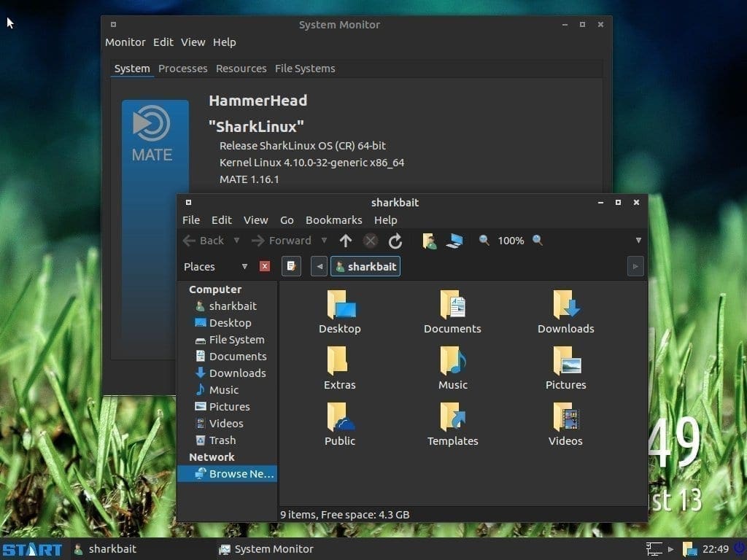Open the Music folder in main pane
Viewport: 747px width, 560px height.
pos(452,367)
